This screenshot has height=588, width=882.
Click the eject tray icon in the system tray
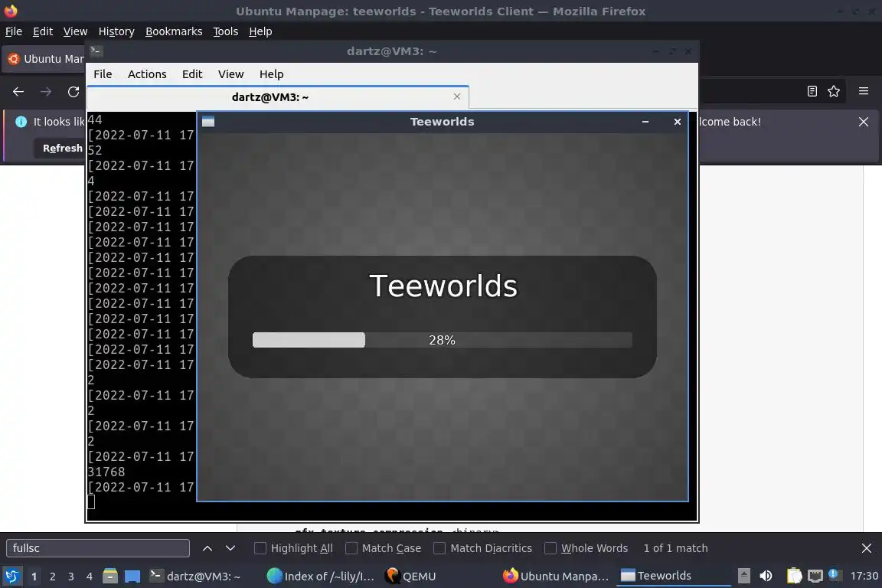(743, 576)
